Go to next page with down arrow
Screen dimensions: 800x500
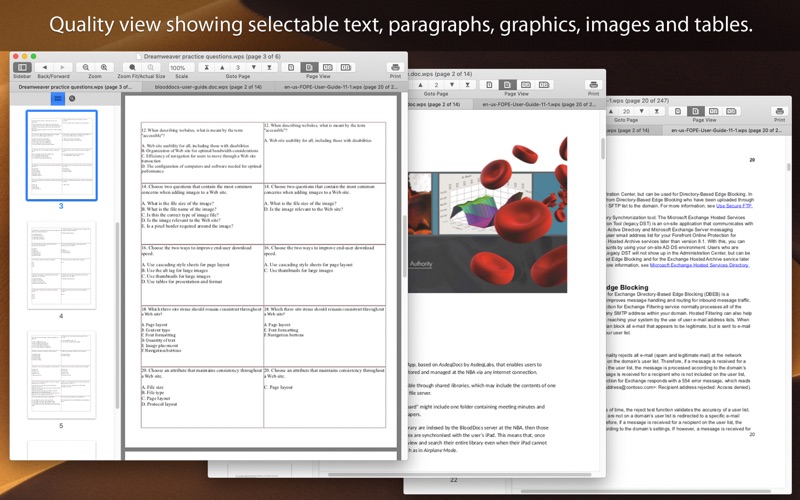point(254,67)
